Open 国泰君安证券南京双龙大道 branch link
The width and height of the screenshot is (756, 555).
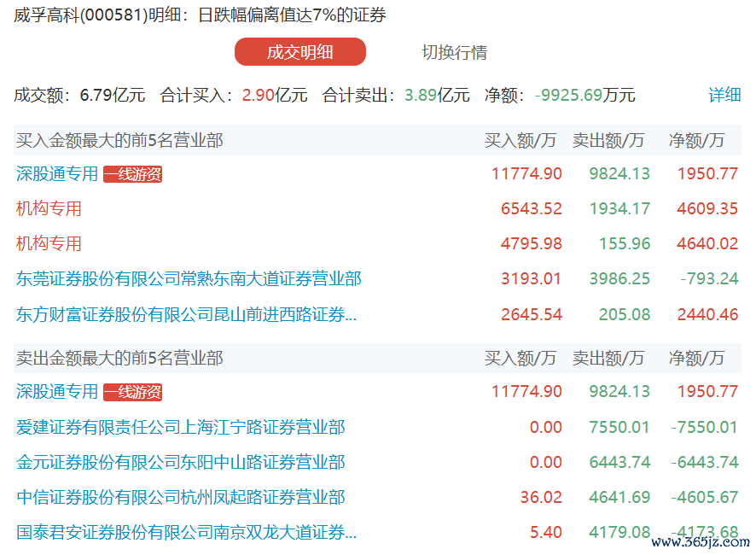(x=186, y=532)
